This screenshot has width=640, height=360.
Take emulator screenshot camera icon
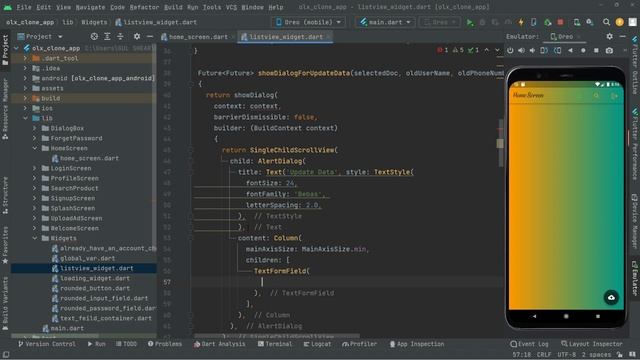coord(609,51)
